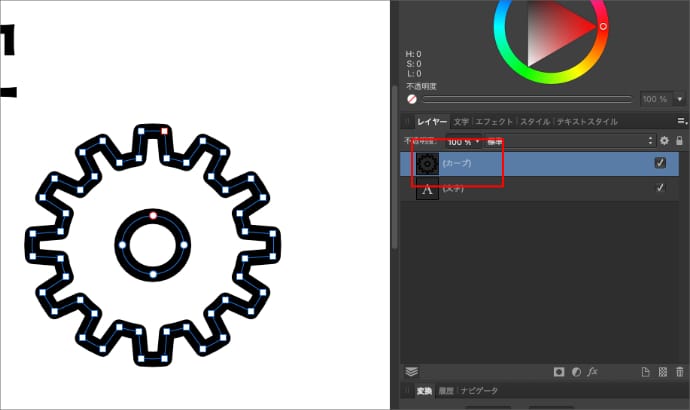The height and width of the screenshot is (410, 690).
Task: Uncheck visibility of the (文字) text layer
Action: pyautogui.click(x=660, y=188)
